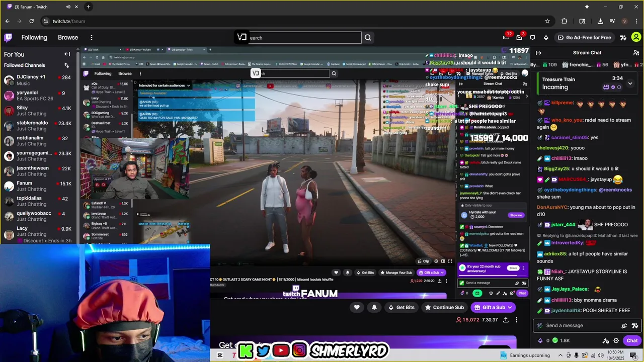Image resolution: width=644 pixels, height=362 pixels.
Task: Open the 7TV icon in top bar
Action: [623, 37]
